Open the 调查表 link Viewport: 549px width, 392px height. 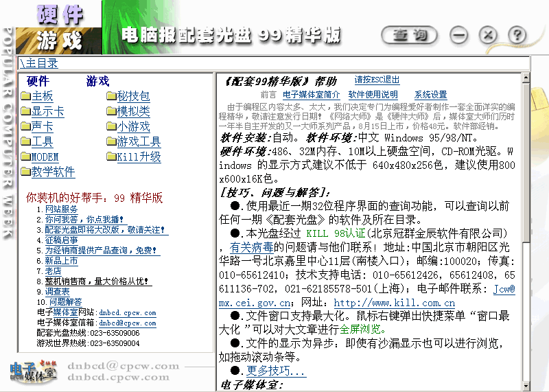coord(58,292)
